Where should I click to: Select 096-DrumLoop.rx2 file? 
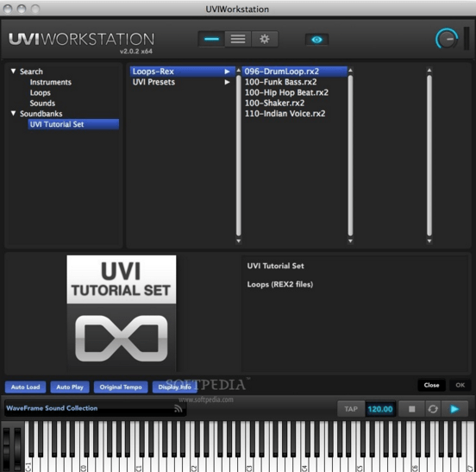(294, 72)
